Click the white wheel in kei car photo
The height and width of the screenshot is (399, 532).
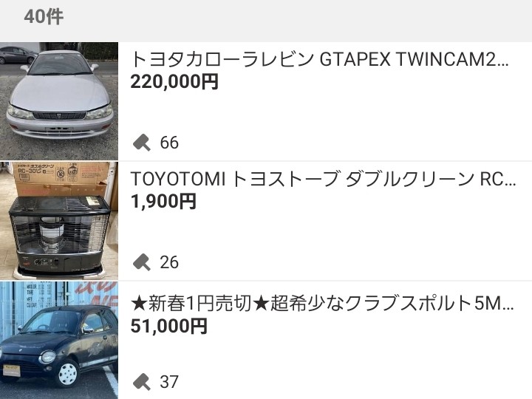pyautogui.click(x=68, y=374)
